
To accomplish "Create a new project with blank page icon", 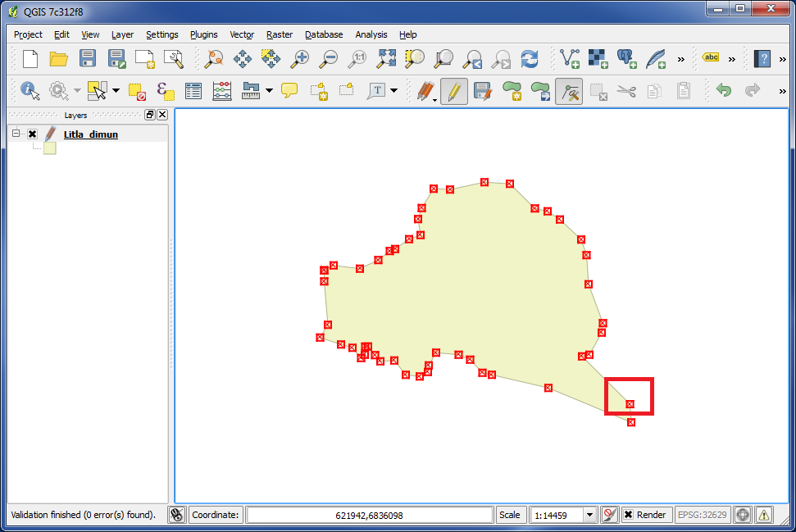I will click(30, 59).
